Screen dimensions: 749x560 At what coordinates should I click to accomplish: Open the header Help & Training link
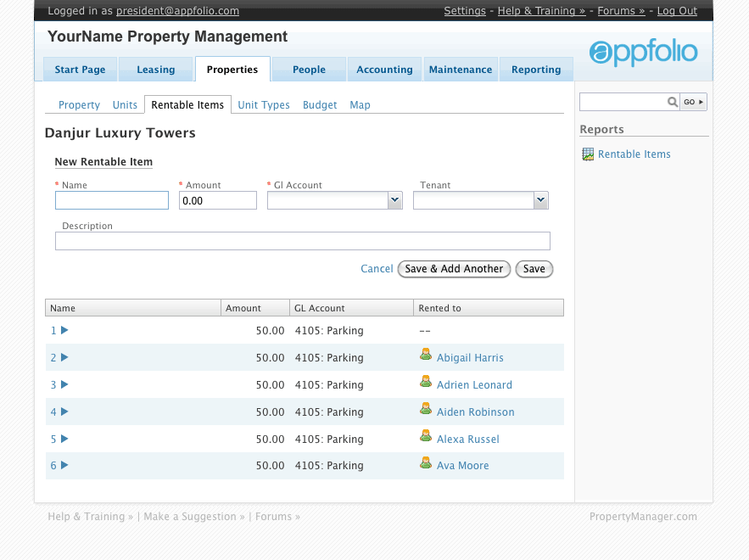pyautogui.click(x=542, y=11)
